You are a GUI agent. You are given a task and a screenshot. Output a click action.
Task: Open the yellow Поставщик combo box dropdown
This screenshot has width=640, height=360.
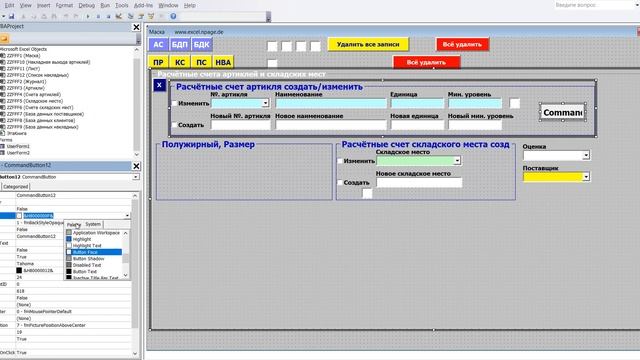click(x=586, y=177)
